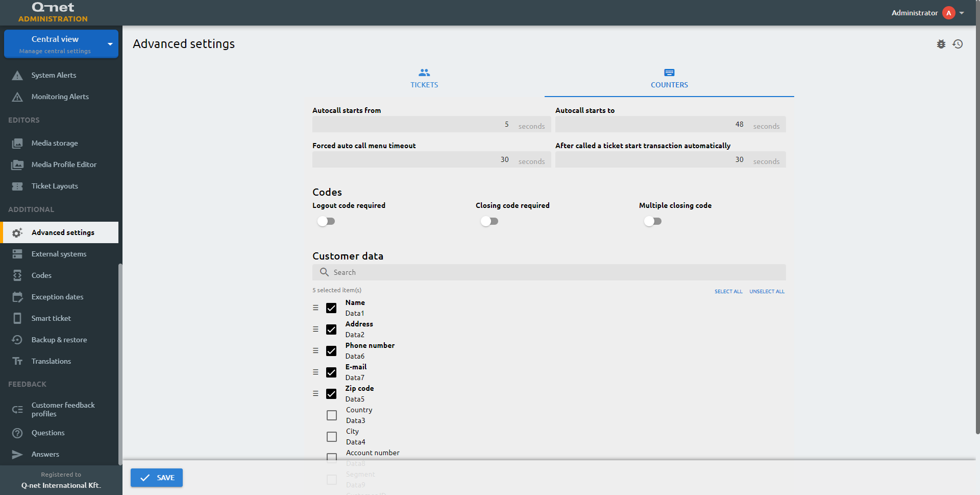Click the Backup & restore icon
The height and width of the screenshot is (495, 980).
point(17,340)
